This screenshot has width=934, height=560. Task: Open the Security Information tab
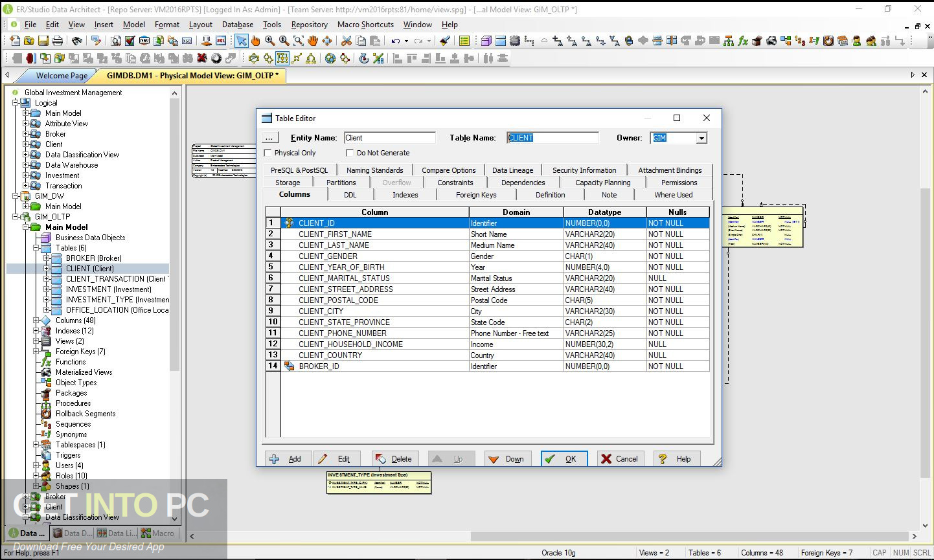(x=584, y=170)
